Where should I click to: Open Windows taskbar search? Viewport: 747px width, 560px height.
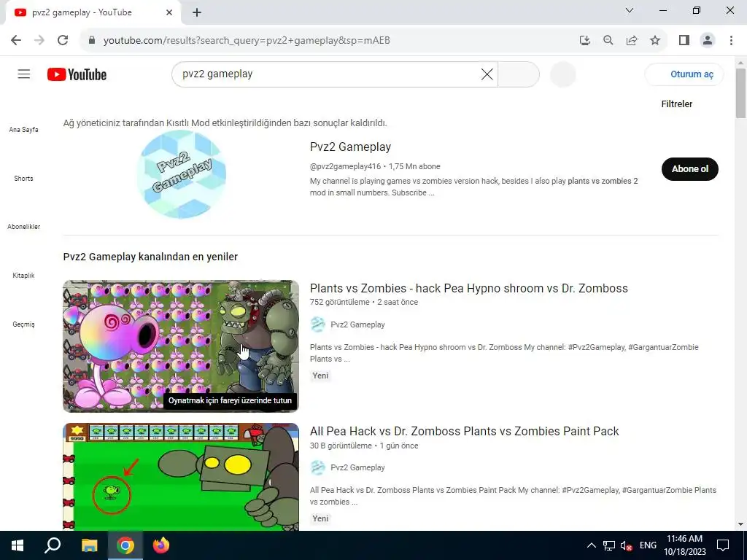point(53,545)
